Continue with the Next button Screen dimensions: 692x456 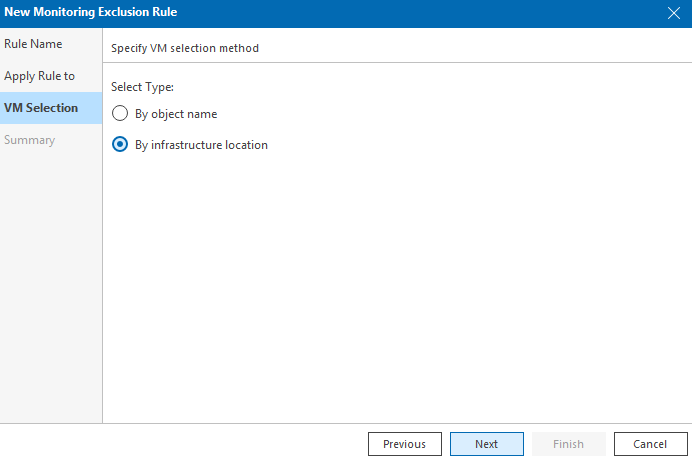[487, 444]
